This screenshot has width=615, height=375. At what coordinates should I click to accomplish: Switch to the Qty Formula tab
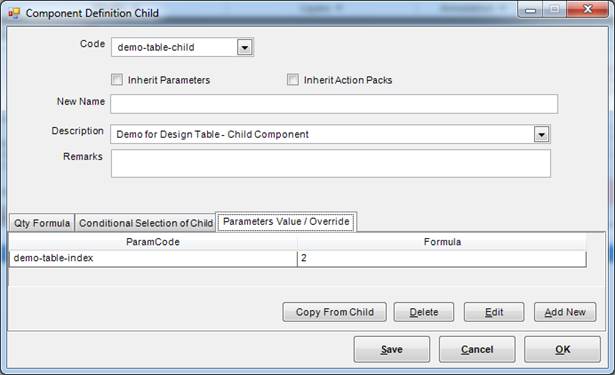[x=42, y=223]
